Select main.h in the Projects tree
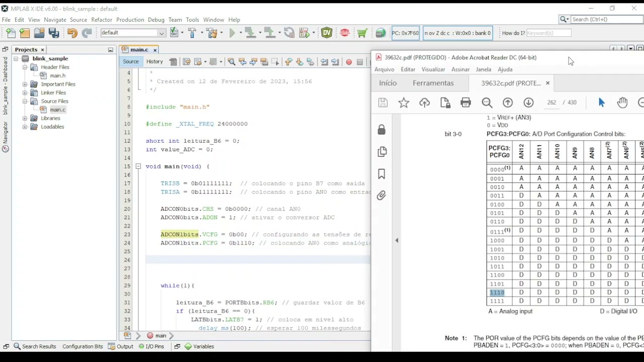 click(x=57, y=76)
